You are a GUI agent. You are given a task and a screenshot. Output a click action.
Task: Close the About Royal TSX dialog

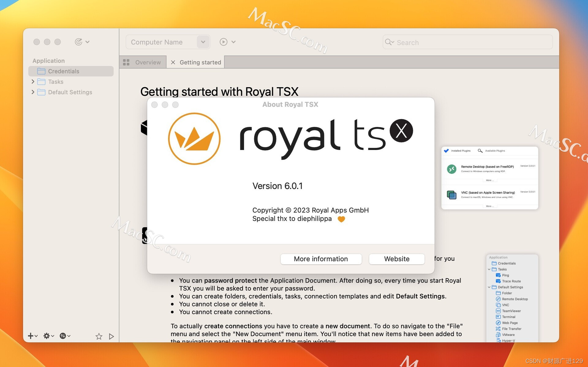[x=154, y=105]
